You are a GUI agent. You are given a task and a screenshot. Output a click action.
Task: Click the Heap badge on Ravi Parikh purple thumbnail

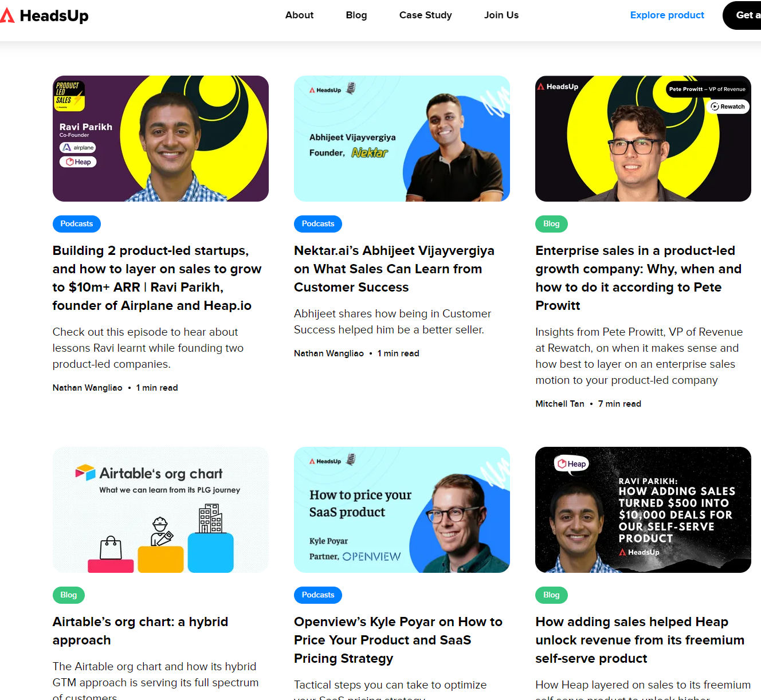tap(78, 162)
